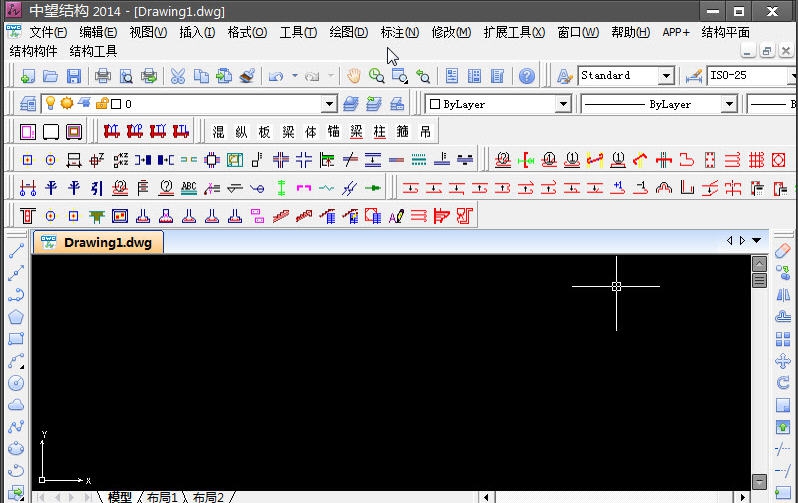Viewport: 798px width, 503px height.
Task: Click the 体 toolbar button
Action: (310, 132)
